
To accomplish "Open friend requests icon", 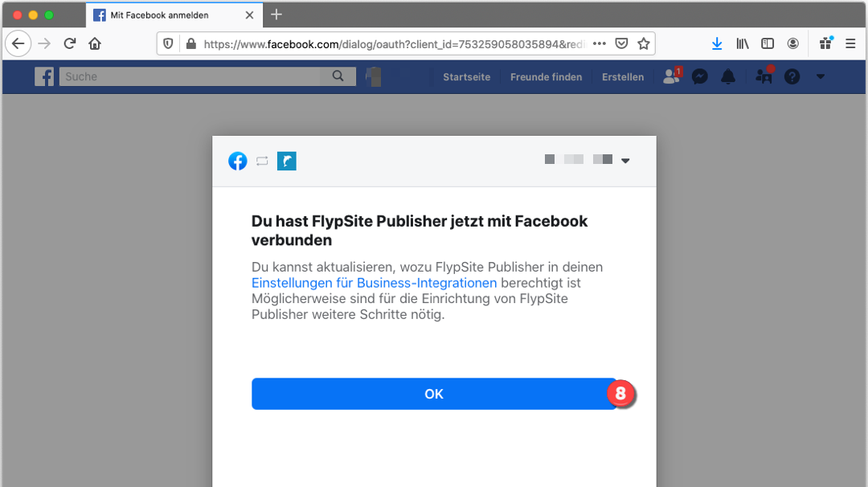I will [672, 76].
